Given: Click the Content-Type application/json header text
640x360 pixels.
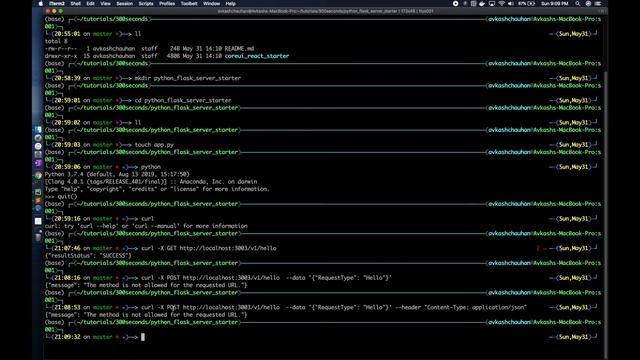Looking at the screenshot, I should (x=476, y=307).
